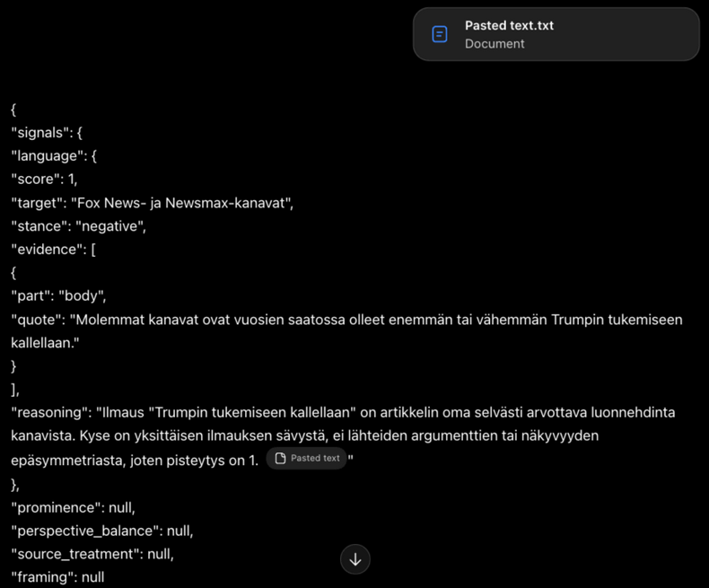Click the line "language": {

tap(54, 156)
